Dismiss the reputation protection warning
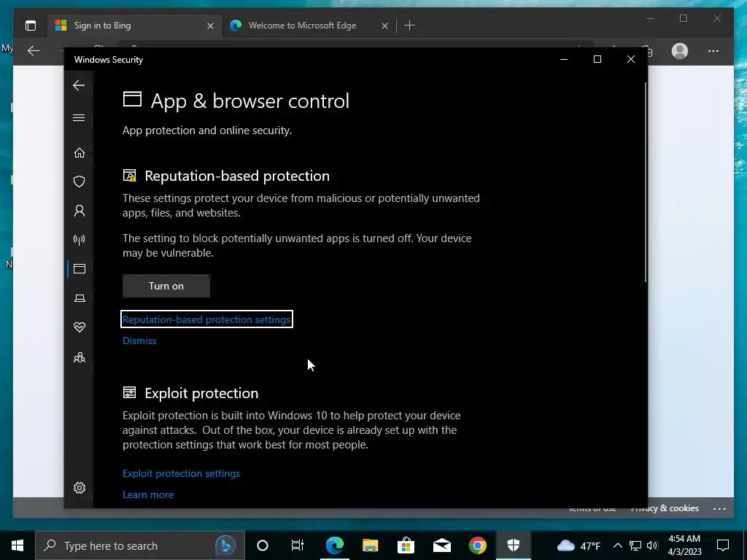Viewport: 747px width, 560px height. tap(139, 341)
